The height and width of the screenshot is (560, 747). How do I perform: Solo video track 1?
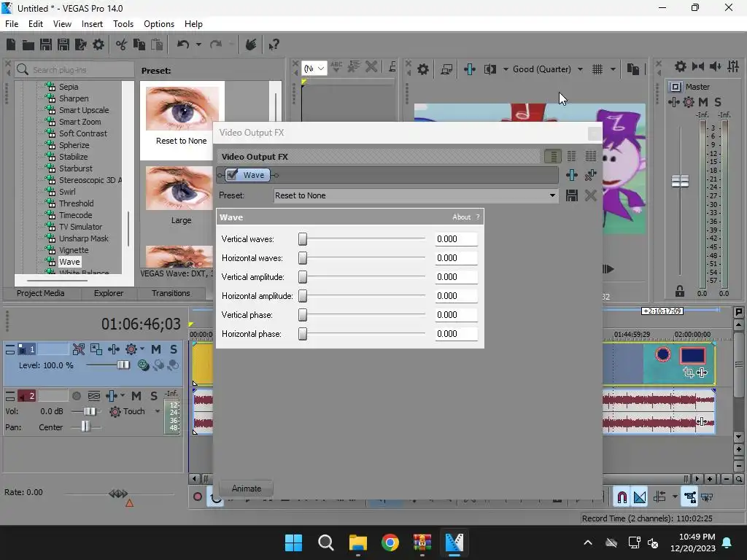pyautogui.click(x=174, y=349)
